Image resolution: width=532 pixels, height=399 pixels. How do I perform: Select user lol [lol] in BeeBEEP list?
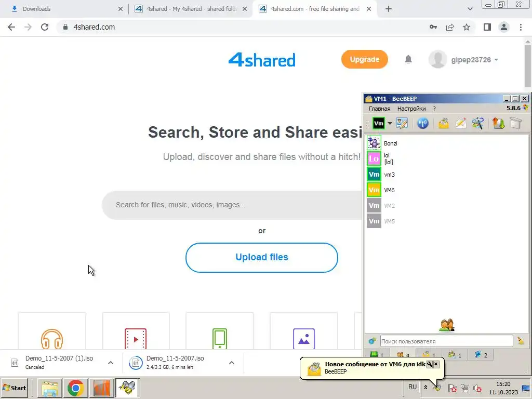[447, 158]
